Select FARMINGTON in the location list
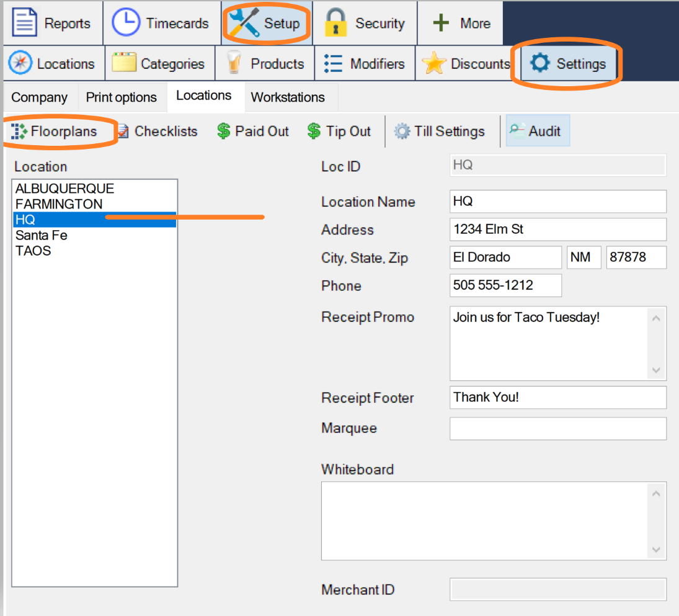679x616 pixels. pyautogui.click(x=94, y=204)
